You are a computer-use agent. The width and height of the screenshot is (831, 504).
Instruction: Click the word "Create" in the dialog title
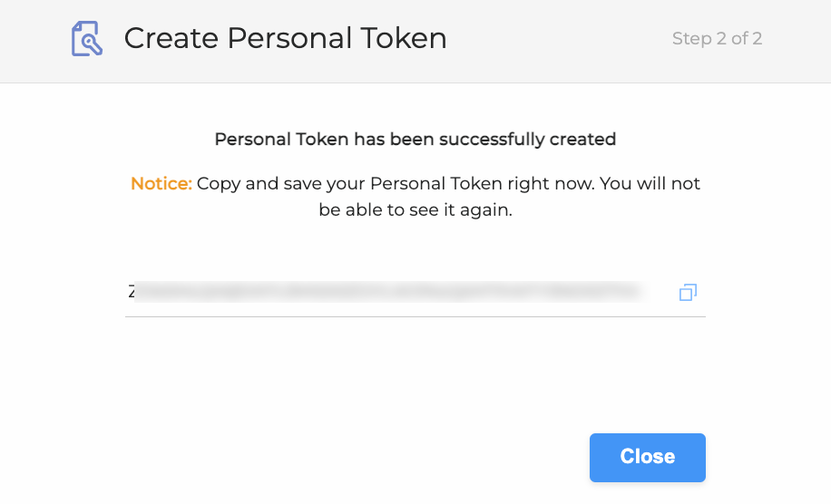[171, 38]
